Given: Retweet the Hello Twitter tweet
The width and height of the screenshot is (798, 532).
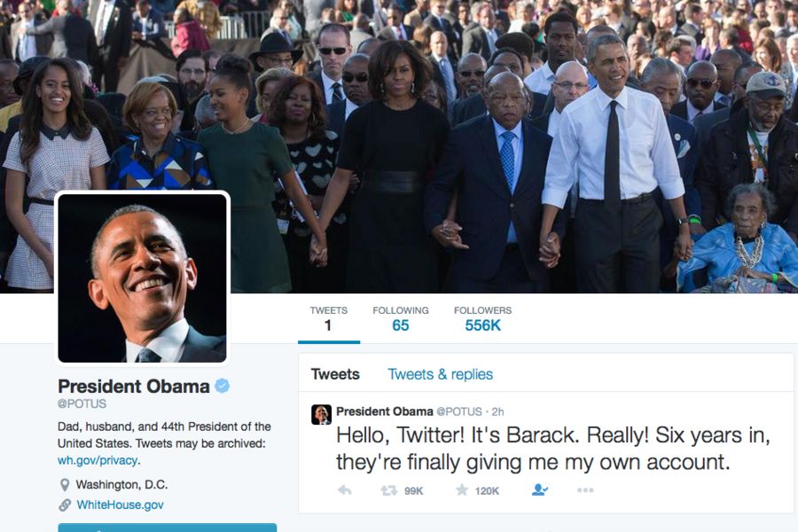Looking at the screenshot, I should click(389, 490).
